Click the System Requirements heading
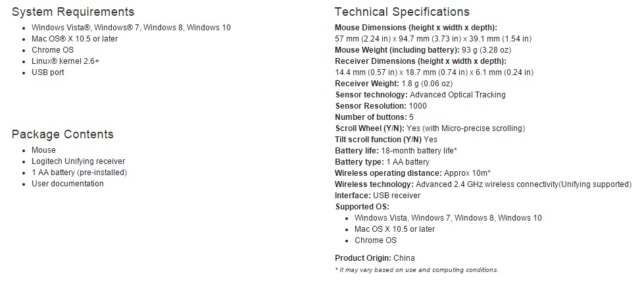The image size is (644, 299). coord(73,12)
